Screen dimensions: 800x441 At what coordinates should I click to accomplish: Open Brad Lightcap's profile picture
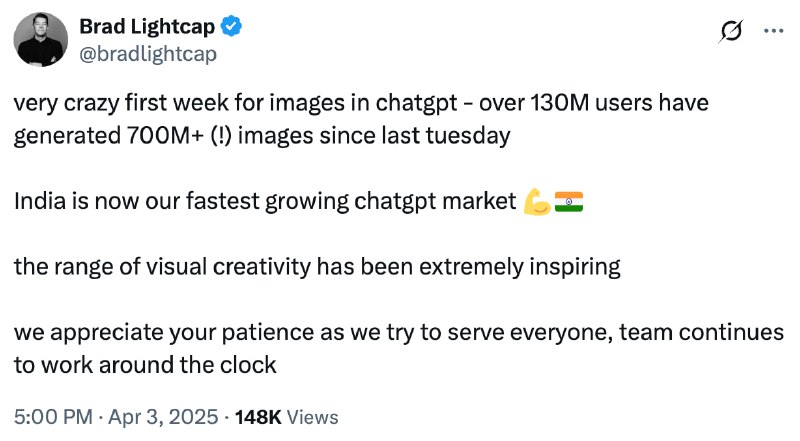(x=41, y=41)
